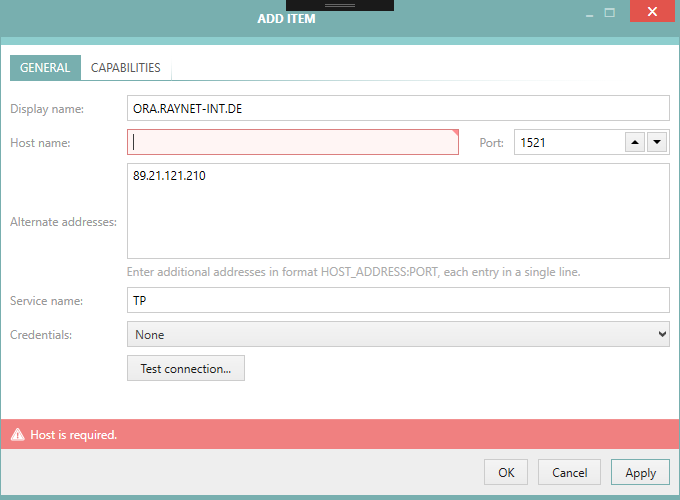Click the red validation marker on Host name

coord(455,132)
